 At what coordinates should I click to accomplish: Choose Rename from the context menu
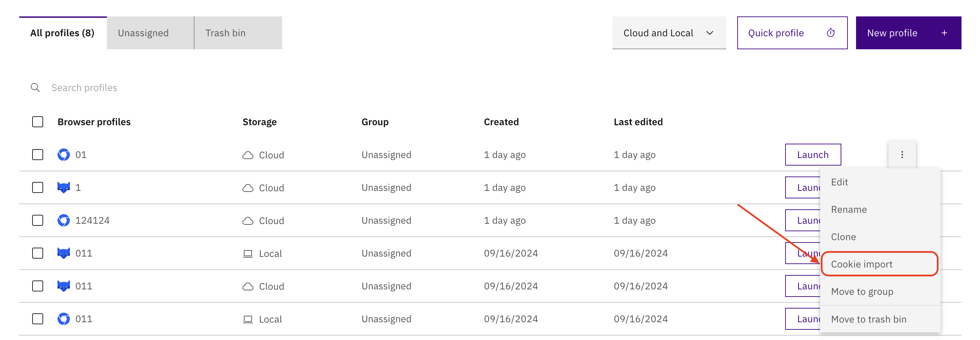(x=880, y=209)
